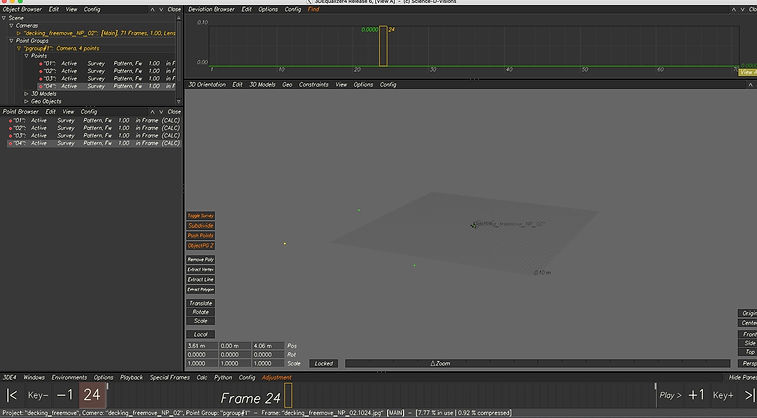Jump to last frame with >| control
This screenshot has width=757, height=418.
coord(750,395)
